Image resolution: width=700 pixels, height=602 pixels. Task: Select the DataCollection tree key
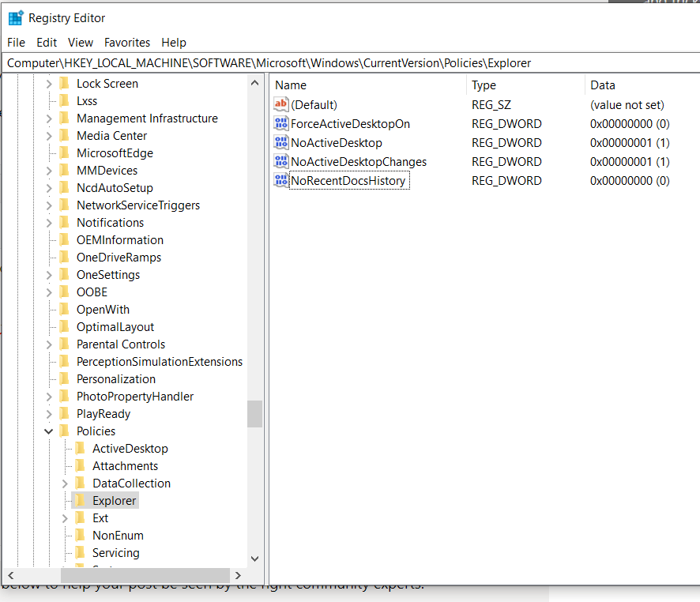click(x=132, y=483)
